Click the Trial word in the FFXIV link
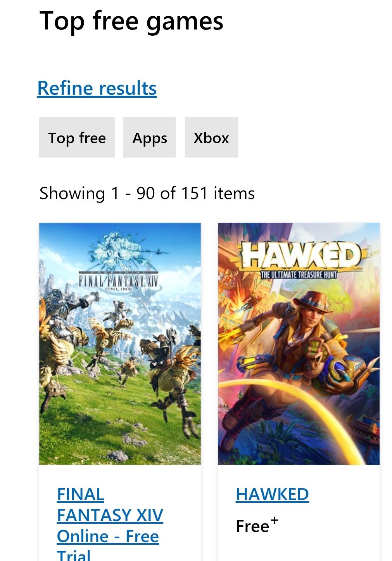Screen dimensions: 392x561 tap(74, 556)
